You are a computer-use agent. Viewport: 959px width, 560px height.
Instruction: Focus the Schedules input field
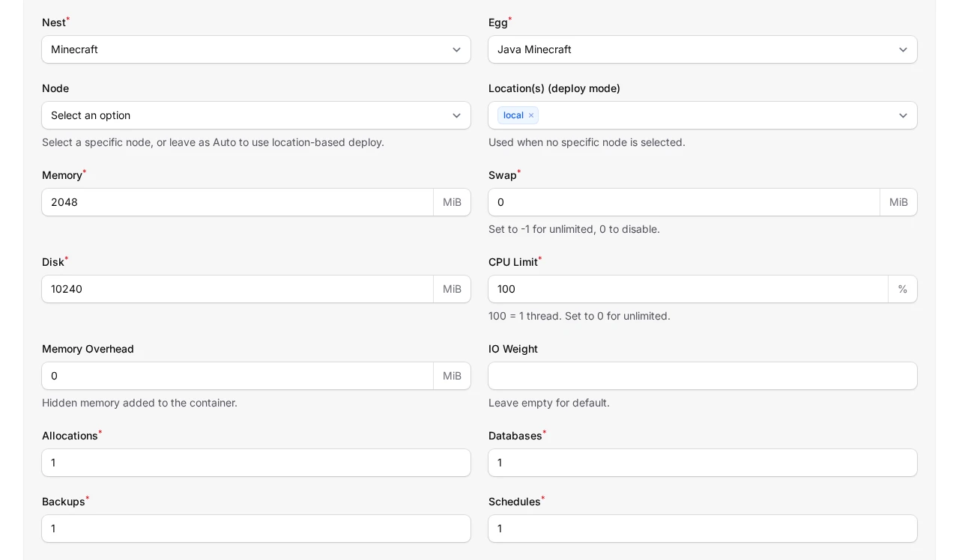[703, 529]
